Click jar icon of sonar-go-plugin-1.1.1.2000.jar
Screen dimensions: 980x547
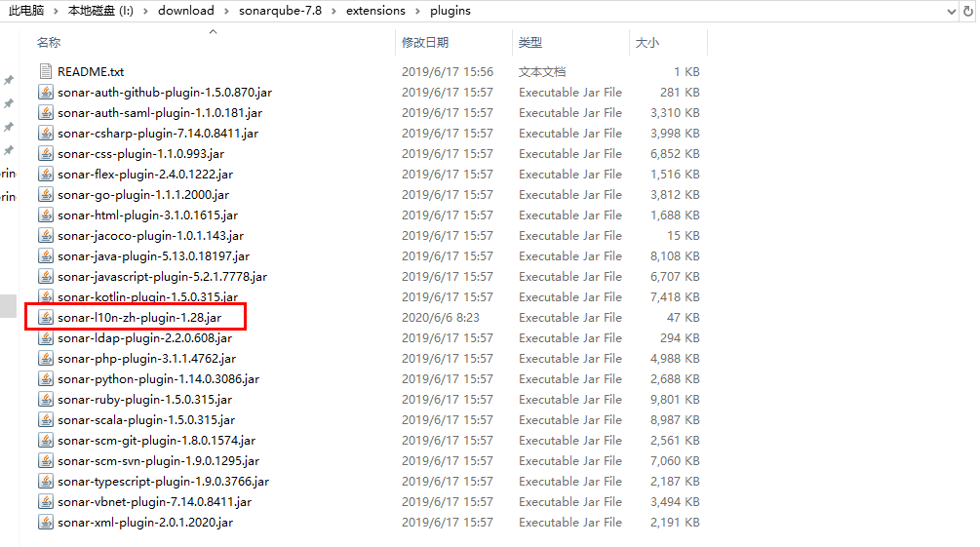(x=46, y=194)
